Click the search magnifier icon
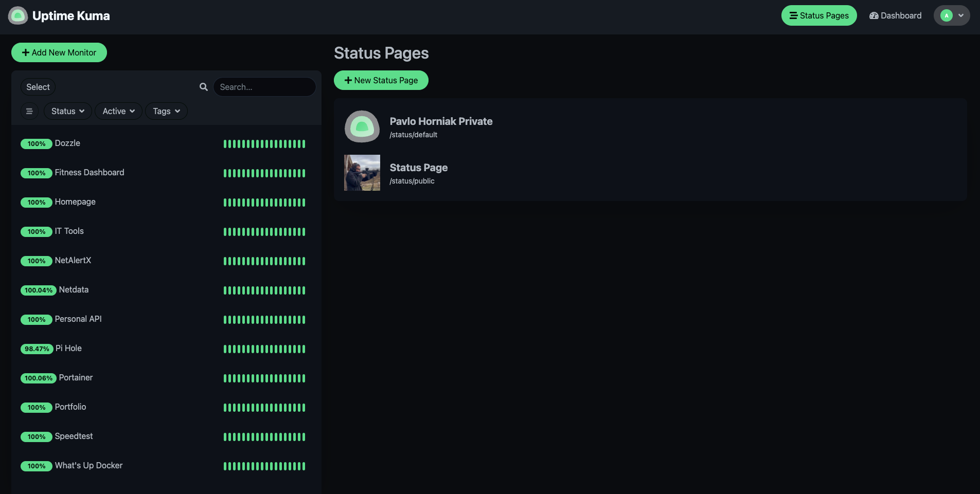Screen dimensions: 980x494 tap(203, 86)
